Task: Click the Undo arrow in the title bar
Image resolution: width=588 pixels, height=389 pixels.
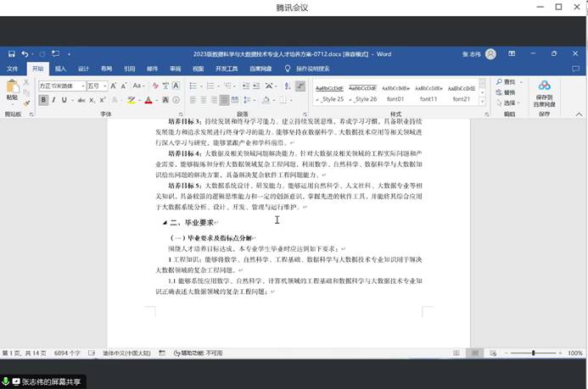Action: (25, 53)
